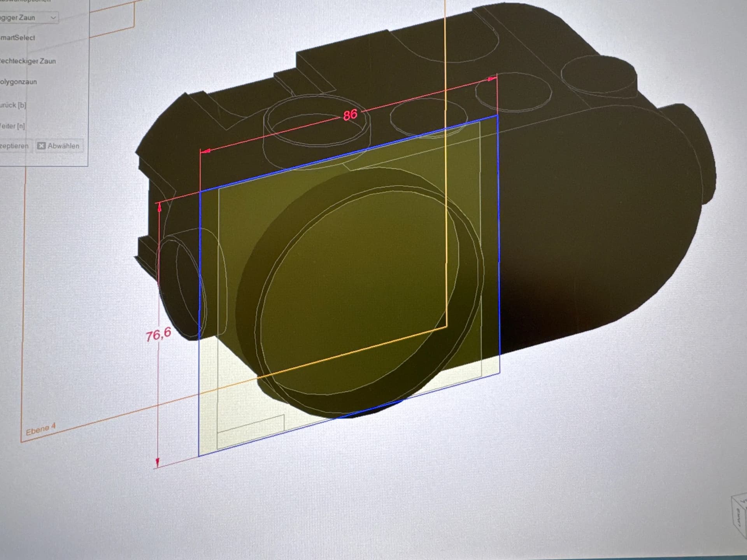Click Weiter [n] to proceed

12,126
